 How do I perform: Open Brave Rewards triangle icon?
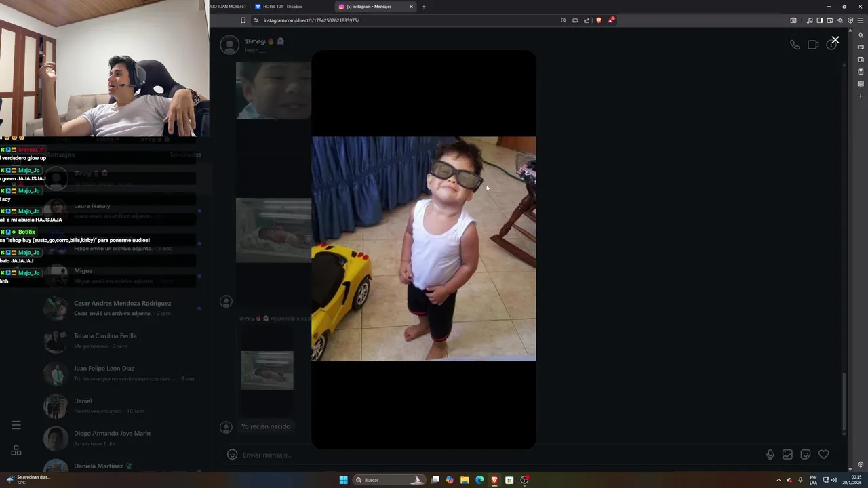point(611,20)
